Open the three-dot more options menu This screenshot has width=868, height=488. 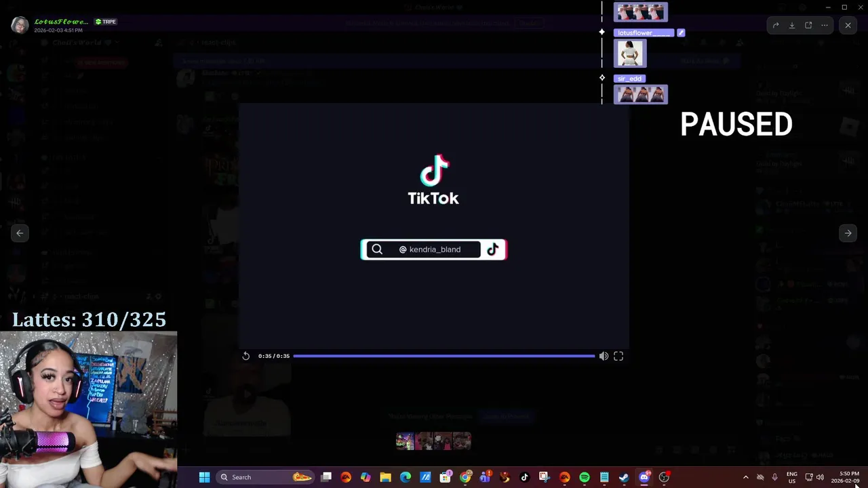tap(825, 25)
